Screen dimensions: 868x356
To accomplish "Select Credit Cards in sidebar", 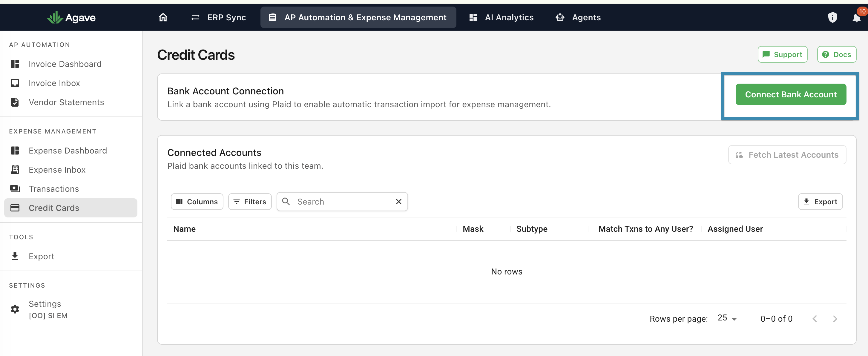I will click(x=71, y=208).
